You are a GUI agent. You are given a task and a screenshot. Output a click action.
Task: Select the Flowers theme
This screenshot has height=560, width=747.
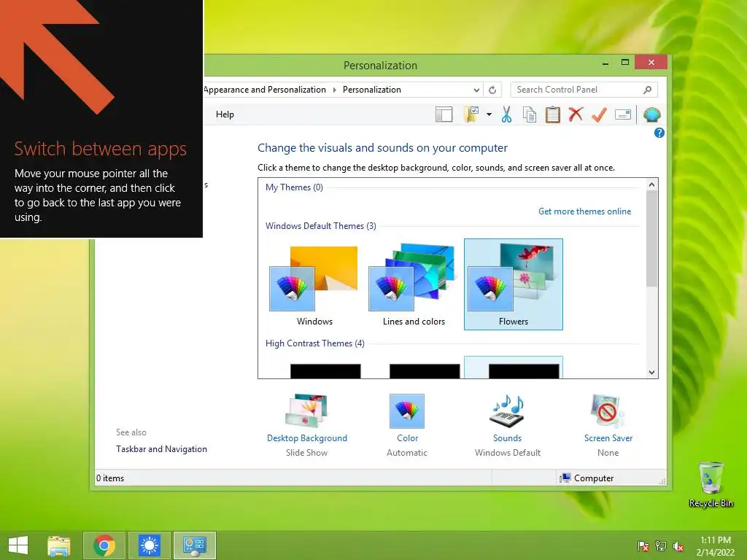513,284
